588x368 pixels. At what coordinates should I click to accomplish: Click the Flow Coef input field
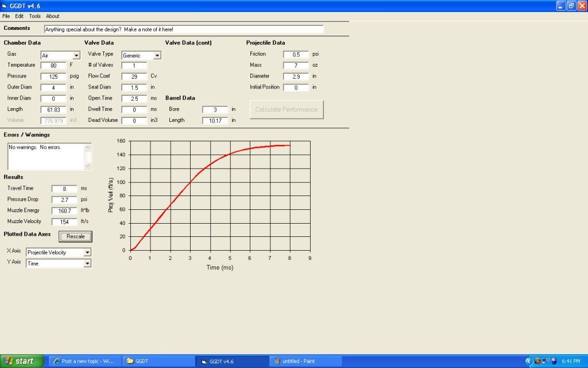(134, 76)
